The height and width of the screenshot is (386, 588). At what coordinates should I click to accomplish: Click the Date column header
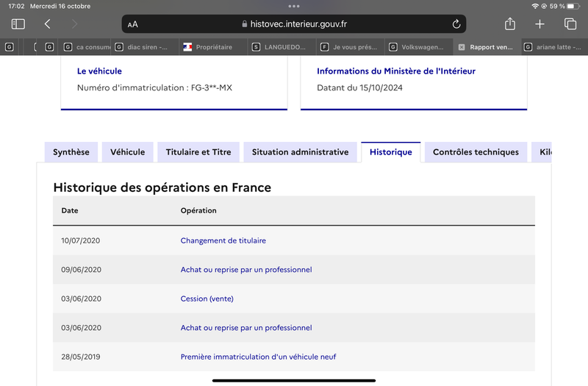click(70, 210)
